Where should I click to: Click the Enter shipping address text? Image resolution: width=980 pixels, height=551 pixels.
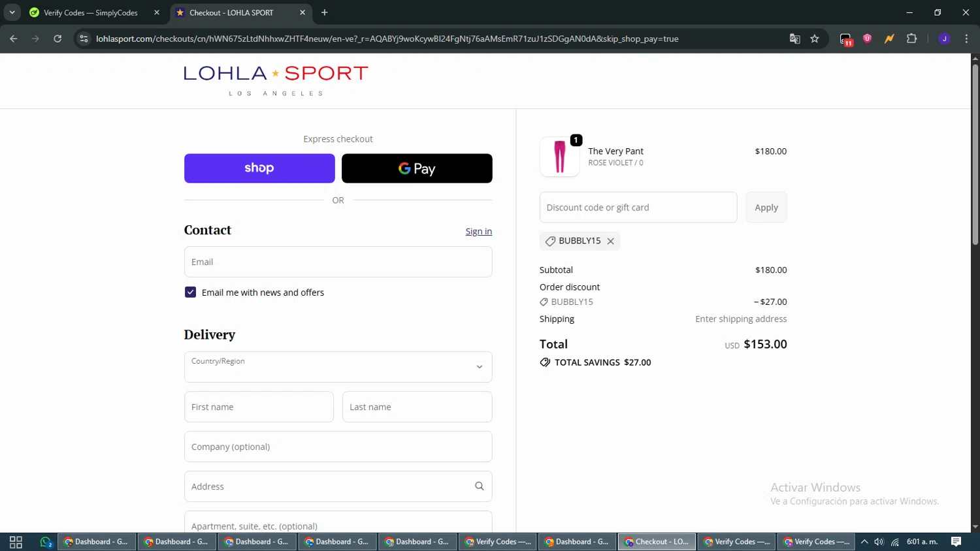click(x=741, y=319)
